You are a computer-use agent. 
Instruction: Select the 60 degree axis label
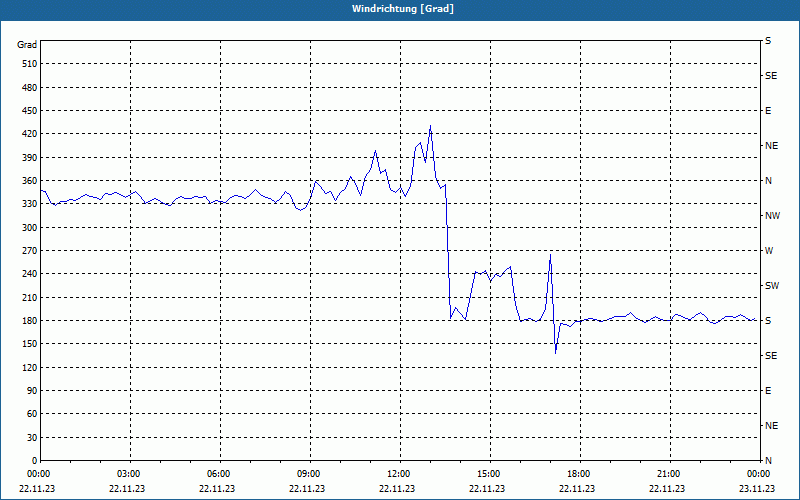[32, 414]
